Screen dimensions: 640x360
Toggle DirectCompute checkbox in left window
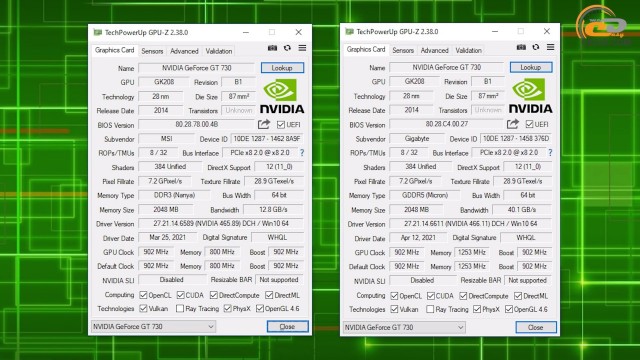(214, 295)
